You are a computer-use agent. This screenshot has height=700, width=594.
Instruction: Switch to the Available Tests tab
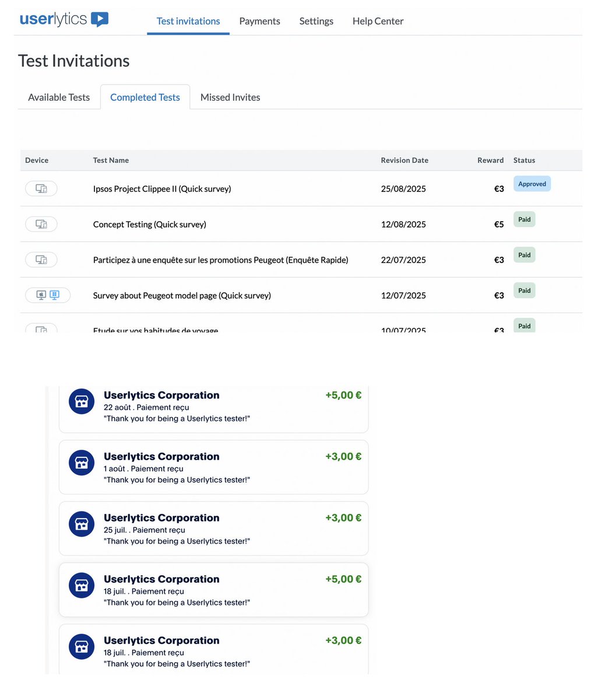point(59,97)
